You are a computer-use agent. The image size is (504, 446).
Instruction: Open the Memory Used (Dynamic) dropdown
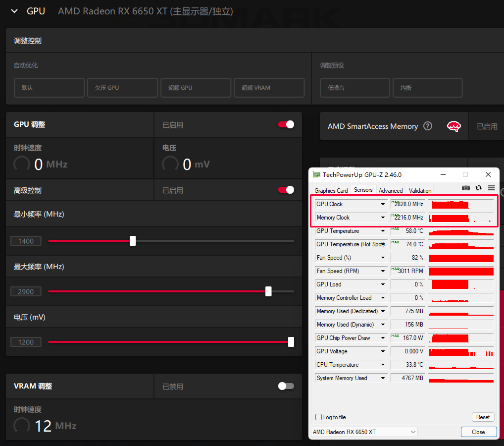(383, 325)
